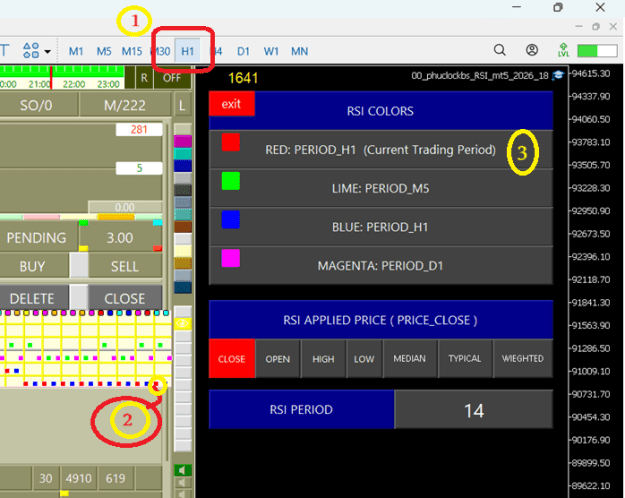Image resolution: width=625 pixels, height=498 pixels.
Task: Click the 0.00 value box
Action: (125, 207)
